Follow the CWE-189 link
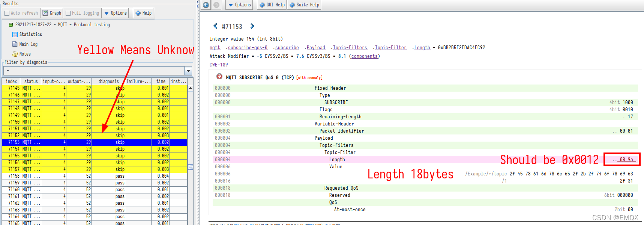The height and width of the screenshot is (225, 644). tap(219, 65)
